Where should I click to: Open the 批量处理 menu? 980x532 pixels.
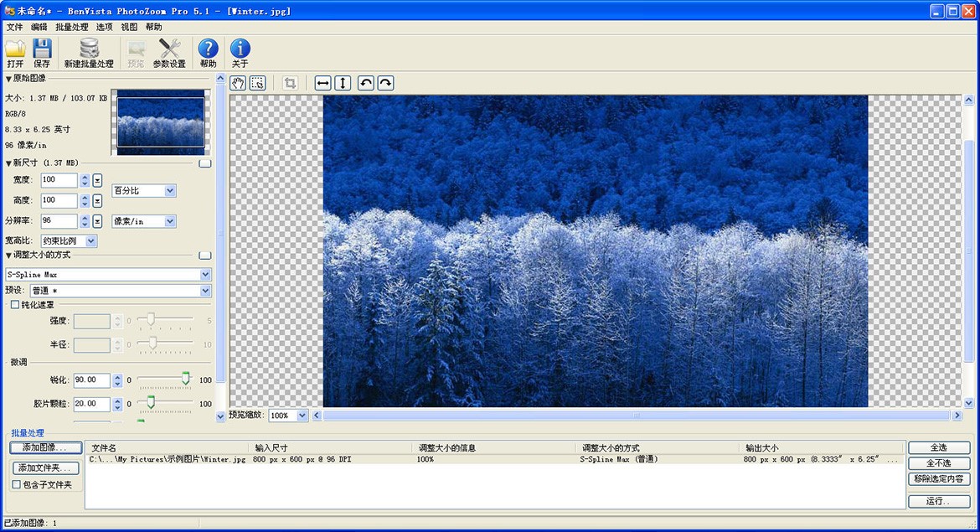click(72, 27)
